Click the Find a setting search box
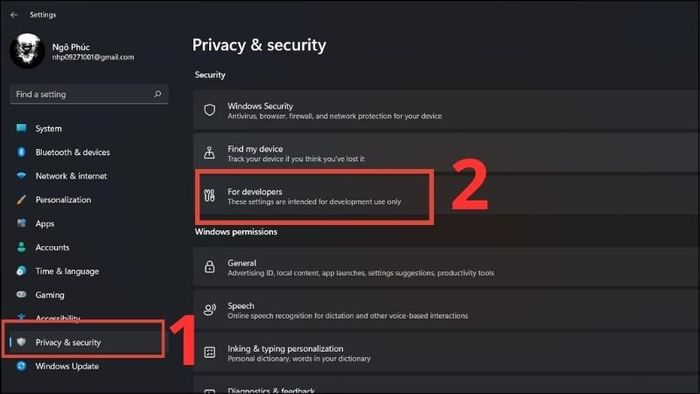The width and height of the screenshot is (700, 394). tap(89, 94)
